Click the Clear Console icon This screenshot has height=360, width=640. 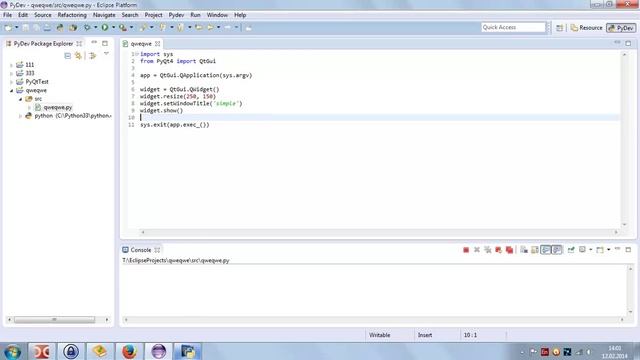pos(524,250)
